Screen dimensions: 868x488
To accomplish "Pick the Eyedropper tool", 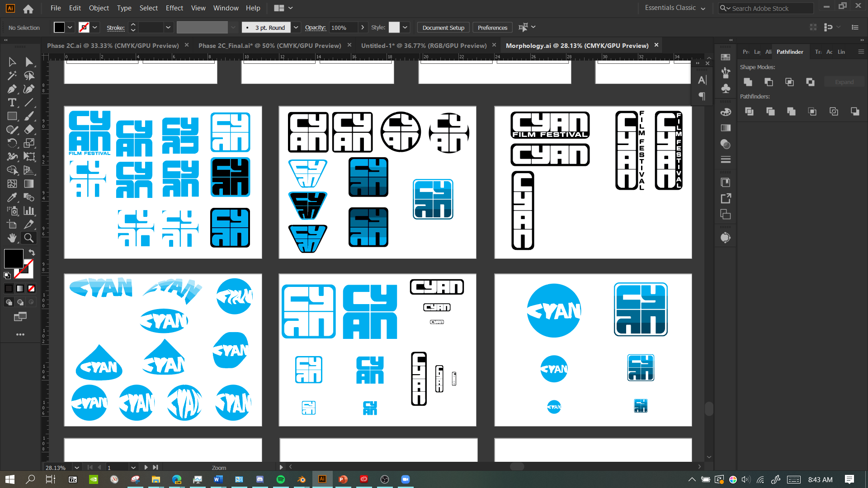I will [x=12, y=197].
